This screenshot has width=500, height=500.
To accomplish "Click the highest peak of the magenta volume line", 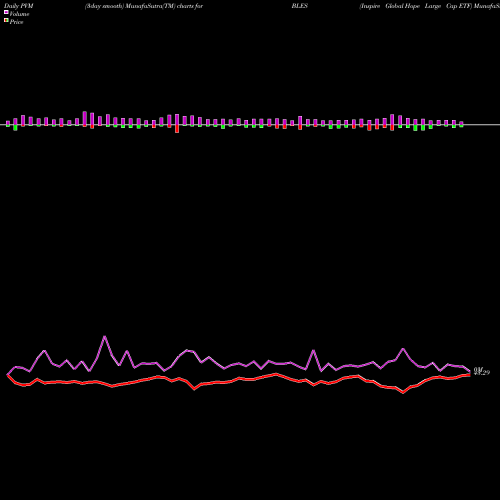I will click(105, 337).
